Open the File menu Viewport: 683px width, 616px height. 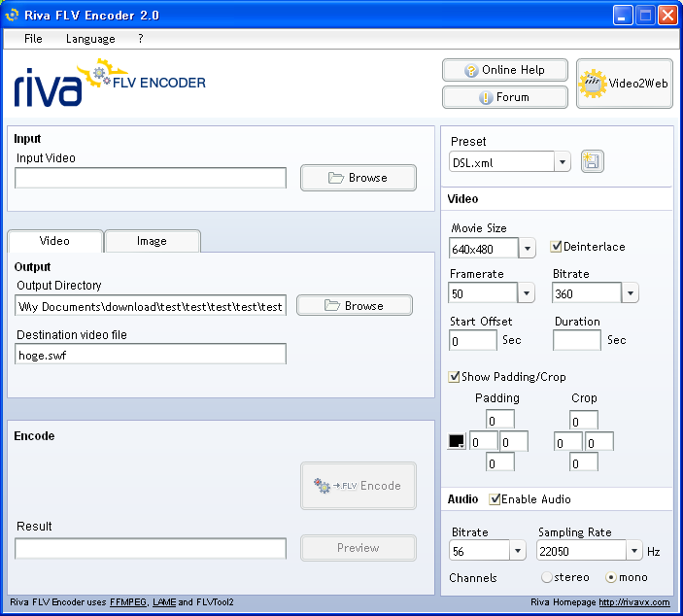pyautogui.click(x=33, y=39)
